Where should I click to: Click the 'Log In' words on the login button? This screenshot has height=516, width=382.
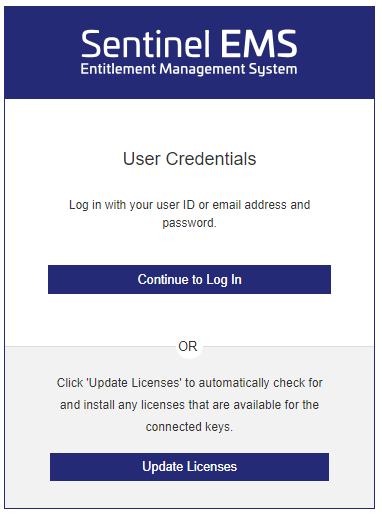[224, 280]
